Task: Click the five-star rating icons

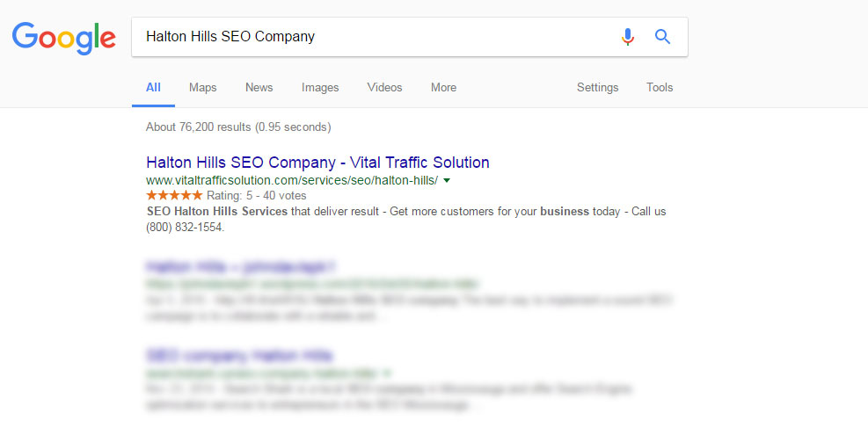Action: click(174, 195)
